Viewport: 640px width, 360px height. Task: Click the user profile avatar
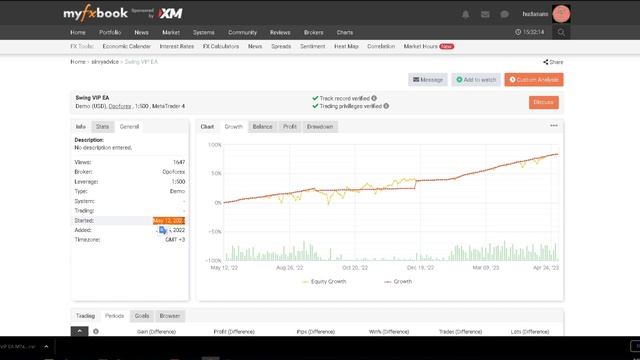561,14
